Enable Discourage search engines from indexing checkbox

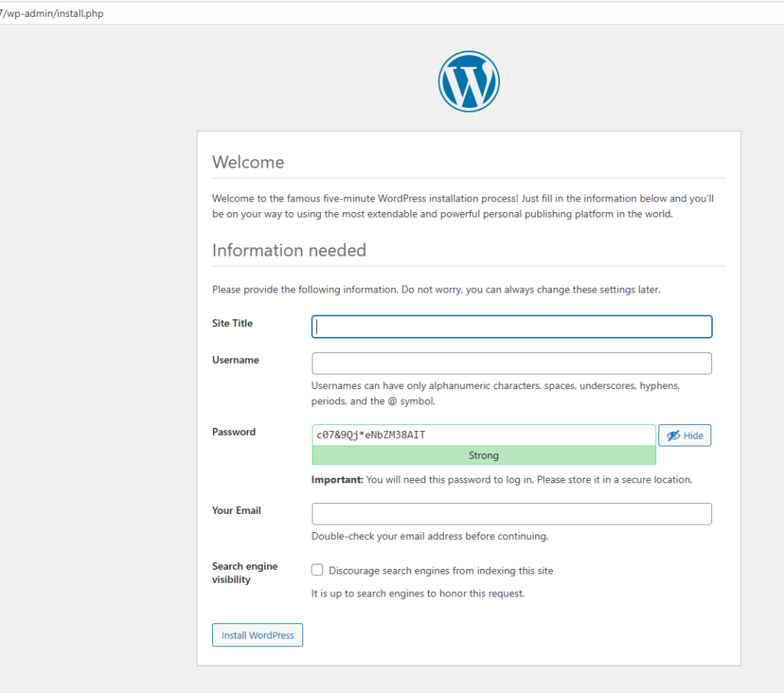(x=317, y=570)
